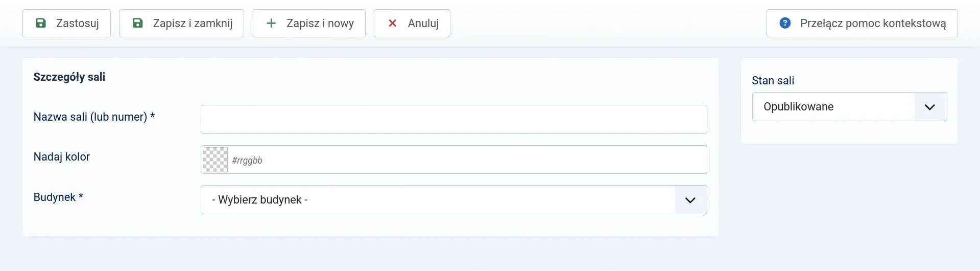
Task: Open the Stan sali Opublikowane dropdown
Action: pyautogui.click(x=849, y=106)
